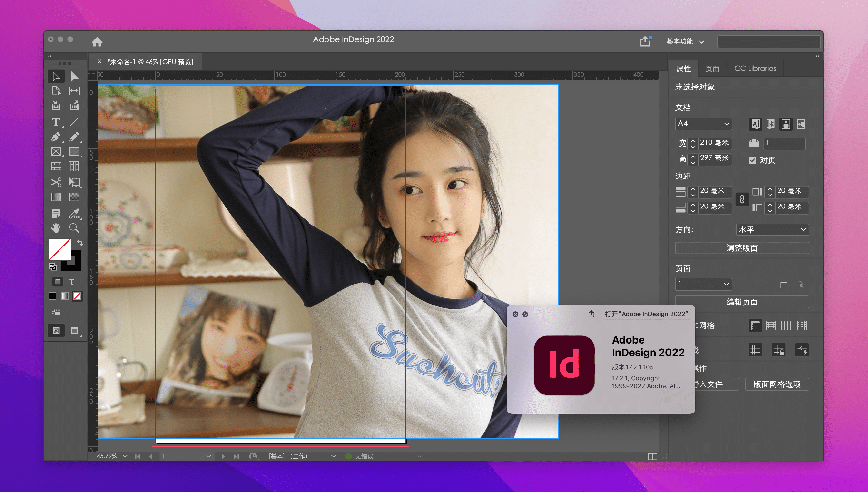The height and width of the screenshot is (492, 868).
Task: Click the Home icon
Action: [97, 41]
